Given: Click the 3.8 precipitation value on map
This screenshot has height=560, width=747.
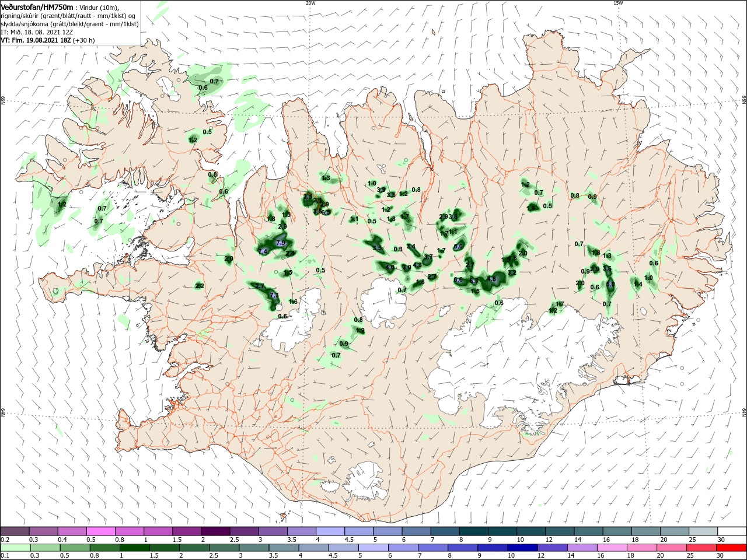Looking at the screenshot, I should click(453, 216).
